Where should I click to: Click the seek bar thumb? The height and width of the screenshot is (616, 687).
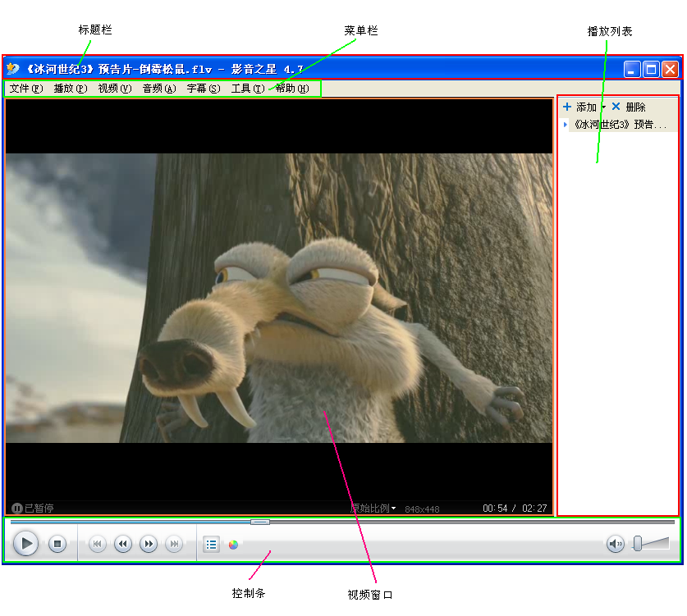pos(260,522)
